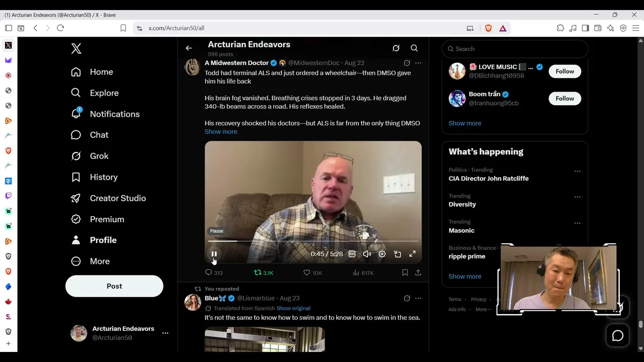Image resolution: width=644 pixels, height=362 pixels.
Task: Toggle closed captions on the video
Action: (x=352, y=254)
